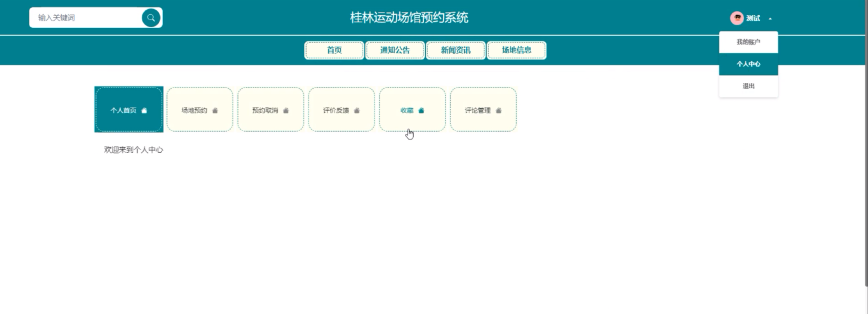Open 新闻资讯 navigation item

pyautogui.click(x=455, y=50)
